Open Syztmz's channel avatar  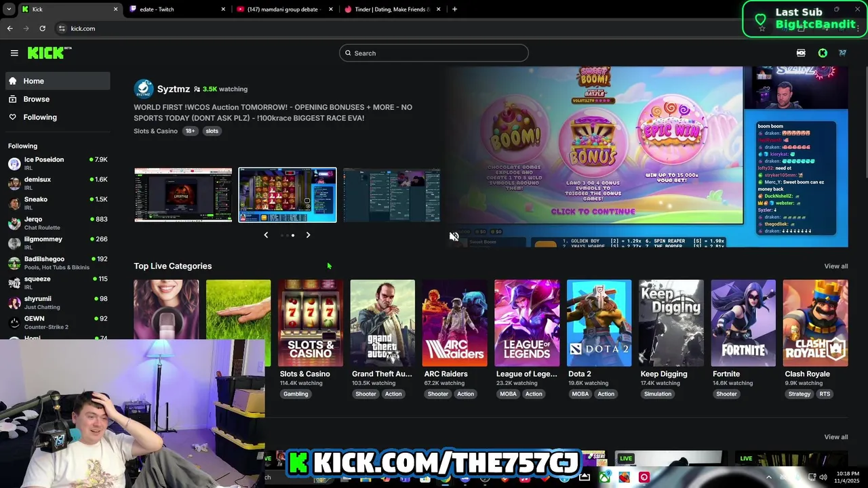pyautogui.click(x=144, y=89)
